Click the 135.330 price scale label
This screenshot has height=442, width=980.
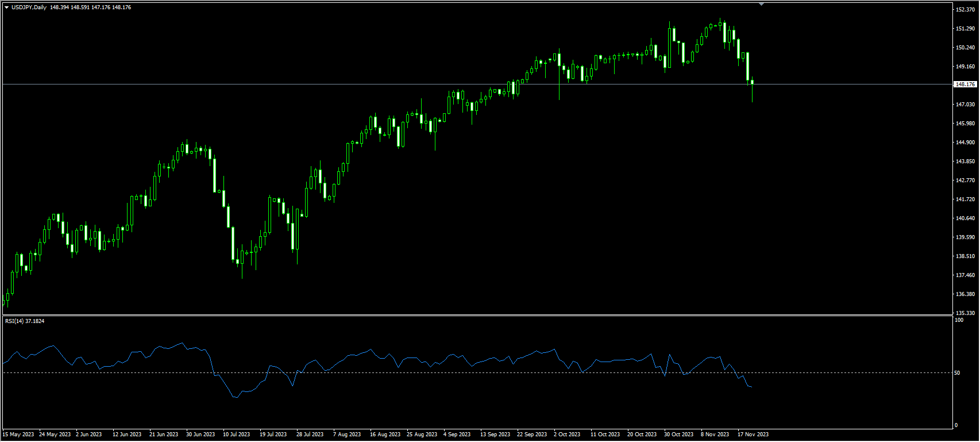click(965, 313)
